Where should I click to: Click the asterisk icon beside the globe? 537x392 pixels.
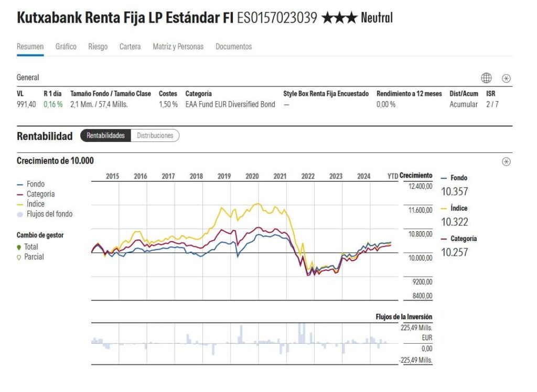click(x=506, y=79)
